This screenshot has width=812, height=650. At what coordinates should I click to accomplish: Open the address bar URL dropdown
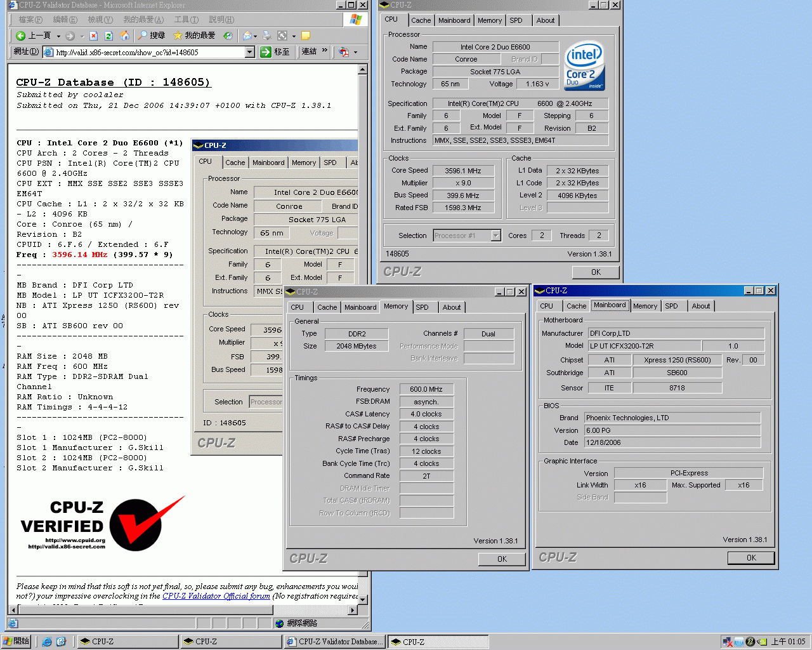(x=250, y=52)
